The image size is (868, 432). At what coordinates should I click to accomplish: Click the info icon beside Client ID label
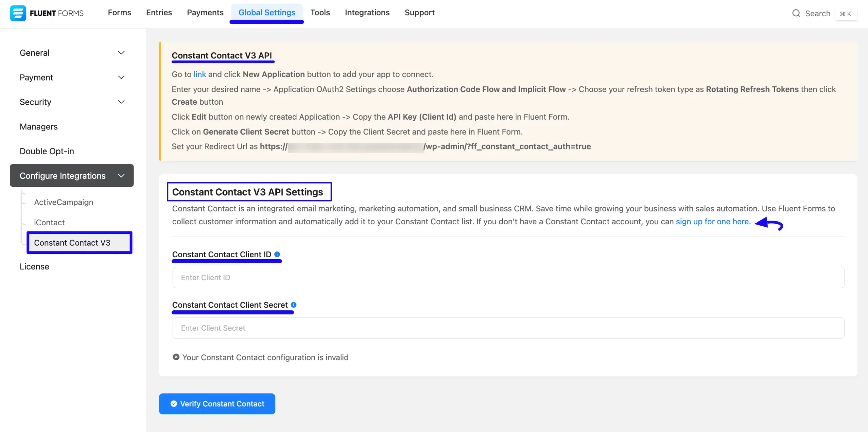coord(277,254)
